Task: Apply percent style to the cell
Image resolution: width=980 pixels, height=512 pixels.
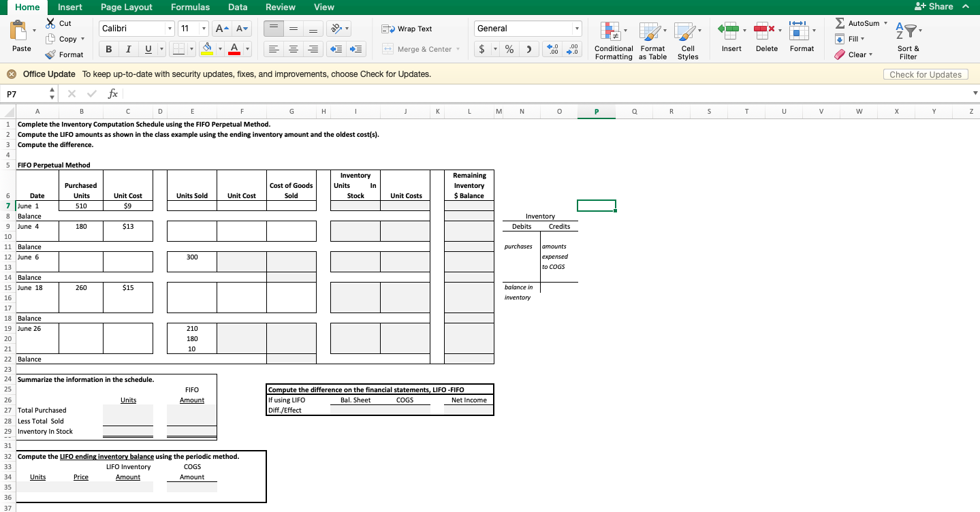Action: [509, 49]
